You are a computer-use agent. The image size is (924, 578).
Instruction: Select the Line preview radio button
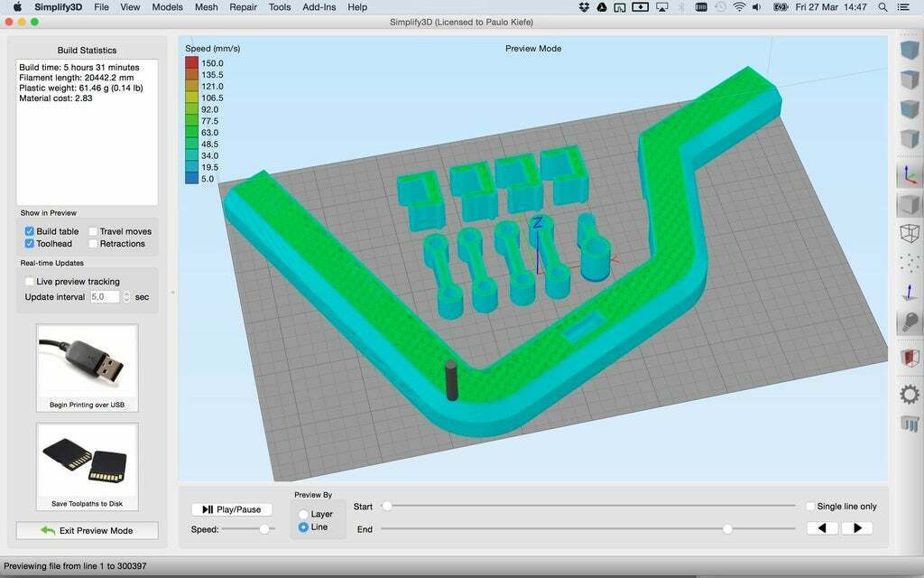click(x=303, y=527)
